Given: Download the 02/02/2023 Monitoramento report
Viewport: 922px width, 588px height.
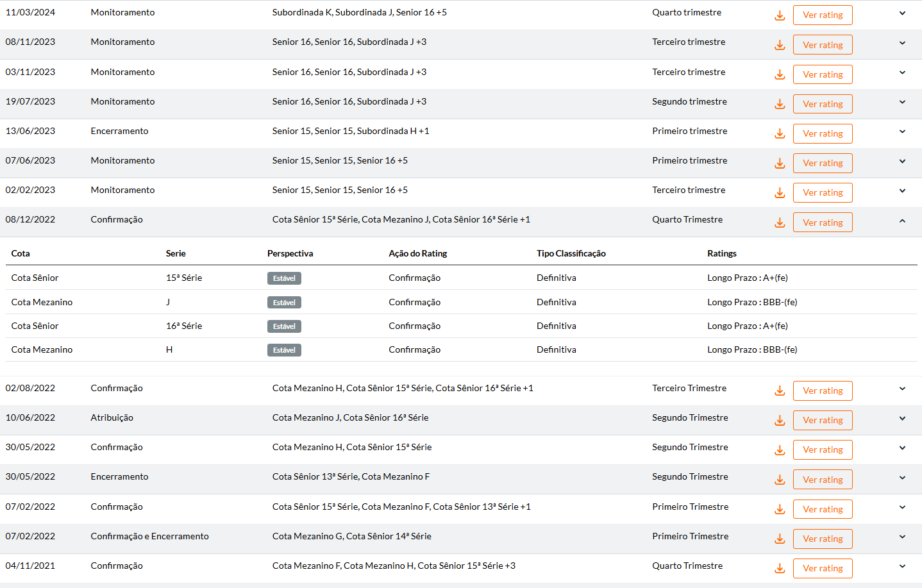Looking at the screenshot, I should pyautogui.click(x=780, y=192).
